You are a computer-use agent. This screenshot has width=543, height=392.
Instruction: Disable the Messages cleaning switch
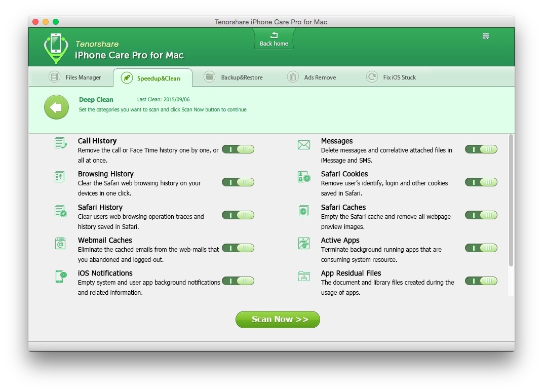tap(481, 149)
